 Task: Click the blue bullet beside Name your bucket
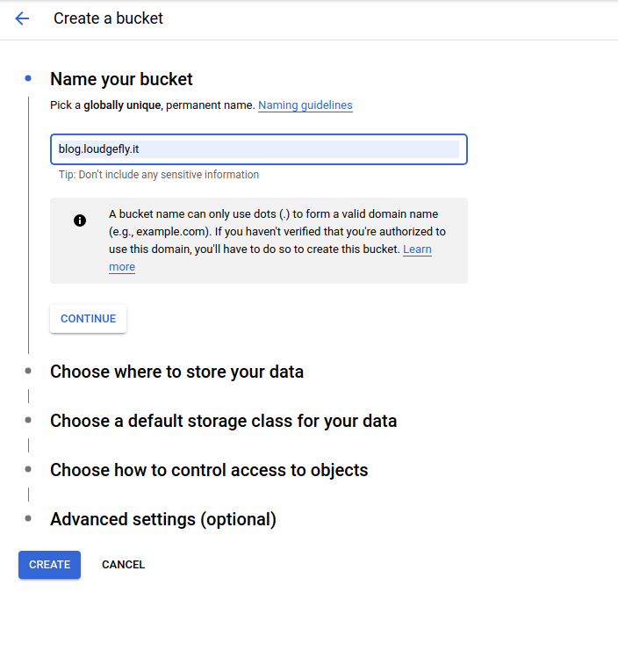click(28, 79)
